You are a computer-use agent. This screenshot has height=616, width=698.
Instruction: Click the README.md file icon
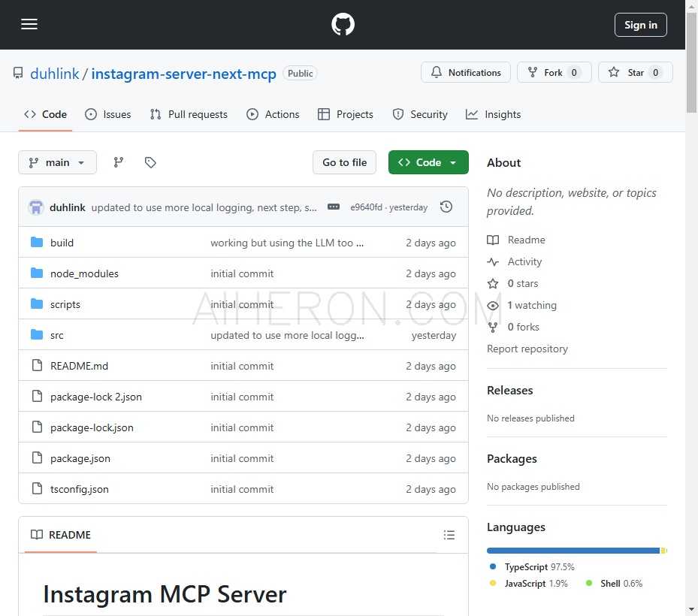pos(38,365)
